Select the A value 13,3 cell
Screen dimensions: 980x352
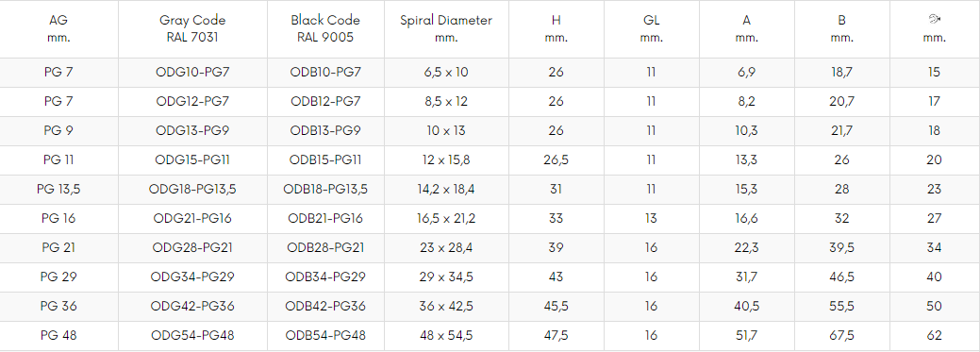coord(746,159)
